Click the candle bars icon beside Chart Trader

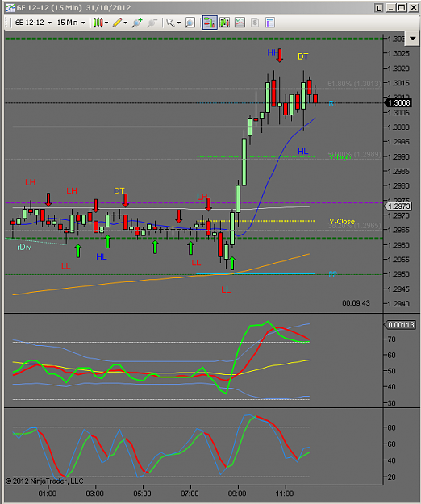pyautogui.click(x=225, y=23)
